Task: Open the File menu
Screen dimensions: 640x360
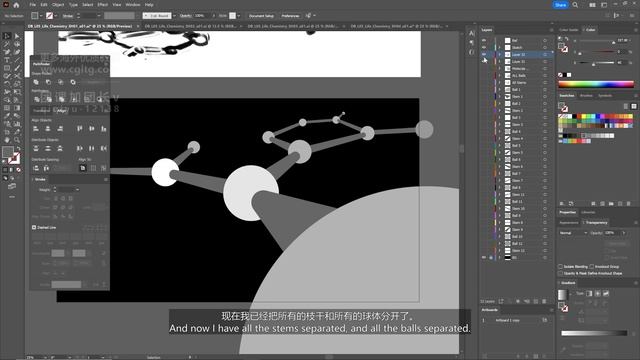Action: (33, 5)
